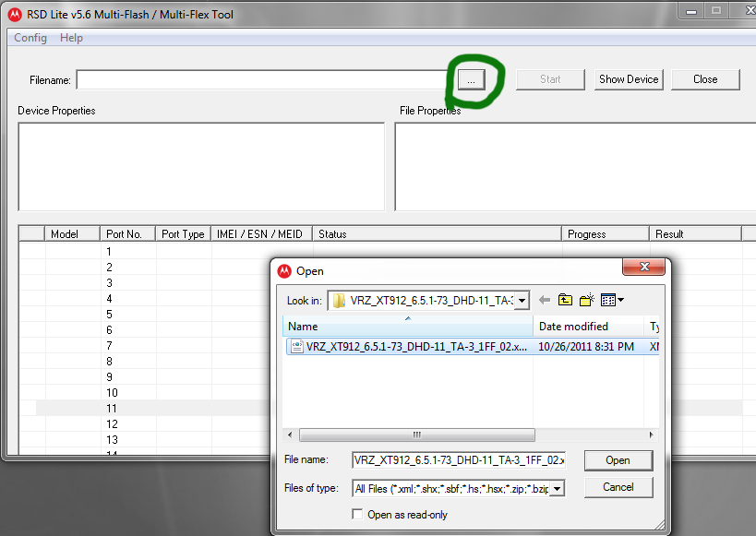Click the Progress column header
The image size is (756, 536).
(606, 233)
